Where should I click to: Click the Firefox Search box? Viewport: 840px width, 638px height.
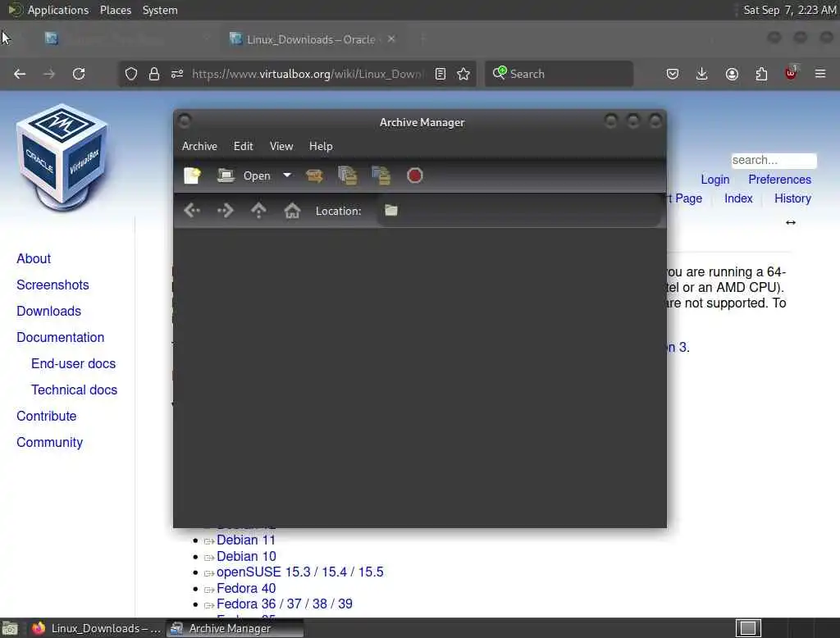tap(559, 74)
